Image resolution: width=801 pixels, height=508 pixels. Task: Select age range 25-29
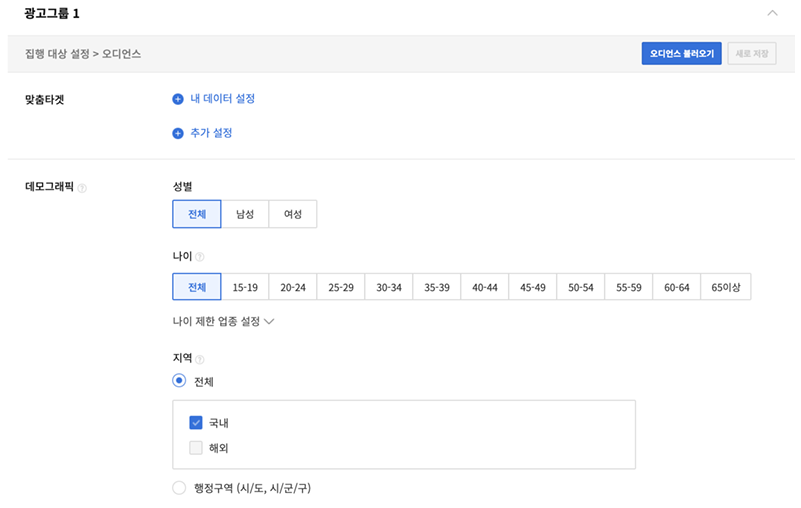(341, 287)
